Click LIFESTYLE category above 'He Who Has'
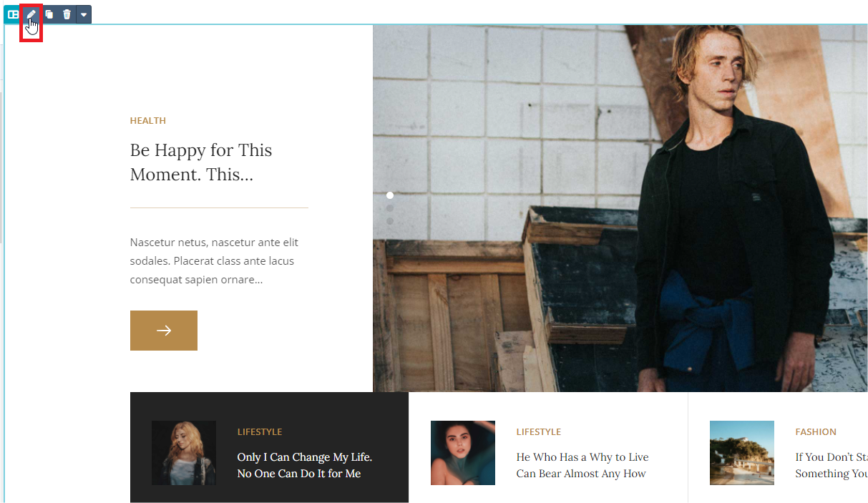The width and height of the screenshot is (868, 503). point(539,432)
